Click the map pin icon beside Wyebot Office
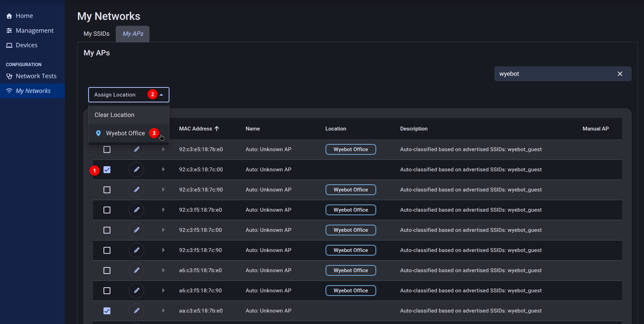 tap(98, 133)
